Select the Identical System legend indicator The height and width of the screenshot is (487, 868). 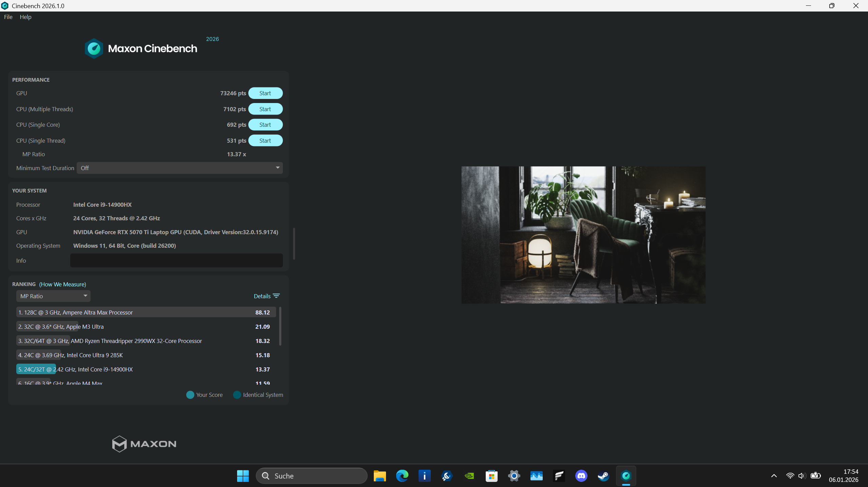[237, 394]
